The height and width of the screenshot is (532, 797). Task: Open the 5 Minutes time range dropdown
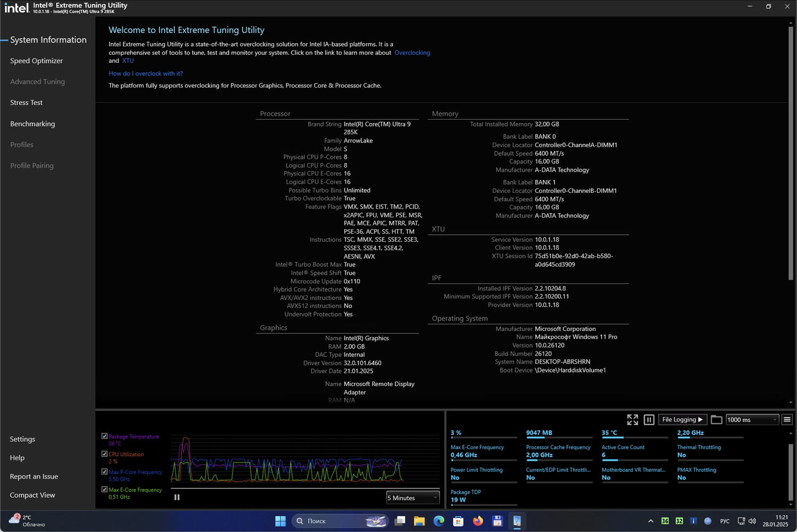pos(413,498)
